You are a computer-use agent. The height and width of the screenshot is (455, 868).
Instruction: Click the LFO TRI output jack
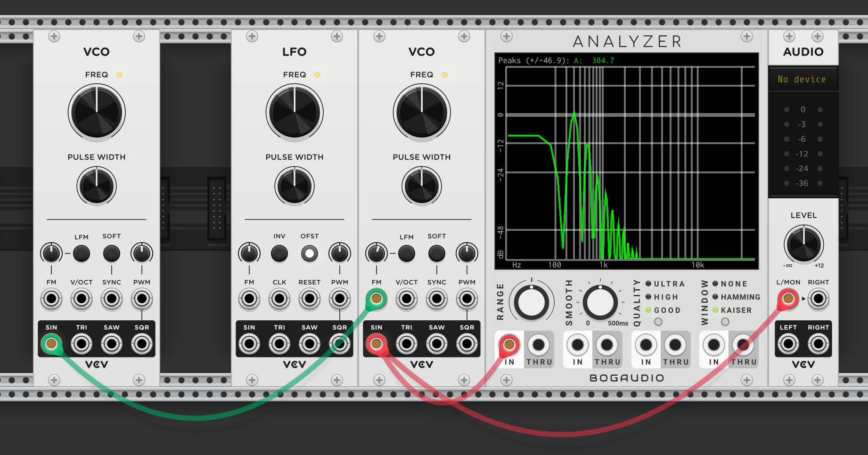point(279,344)
